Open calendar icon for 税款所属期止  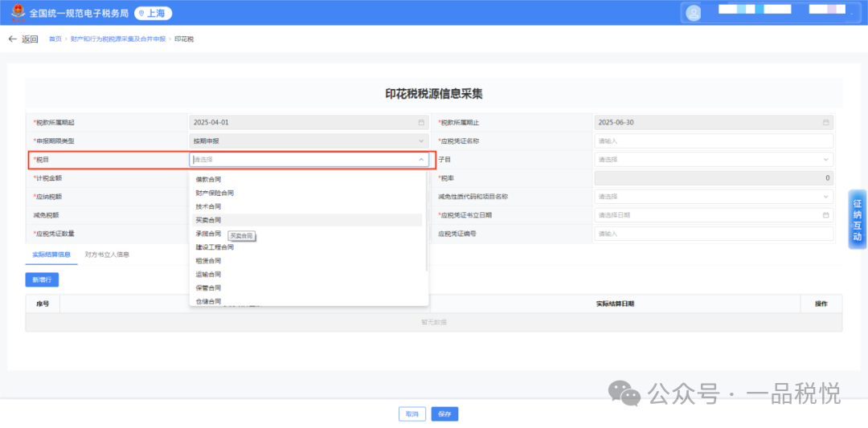pyautogui.click(x=825, y=123)
